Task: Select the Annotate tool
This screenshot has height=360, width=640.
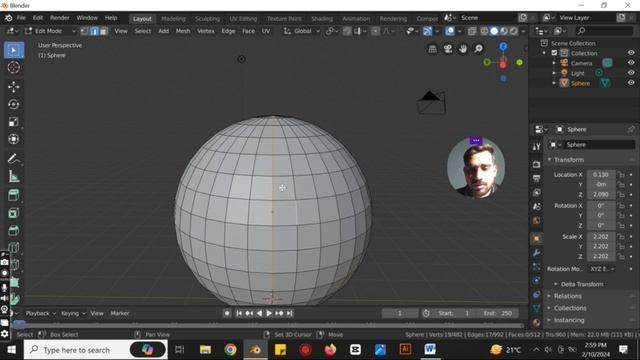Action: coord(13,159)
